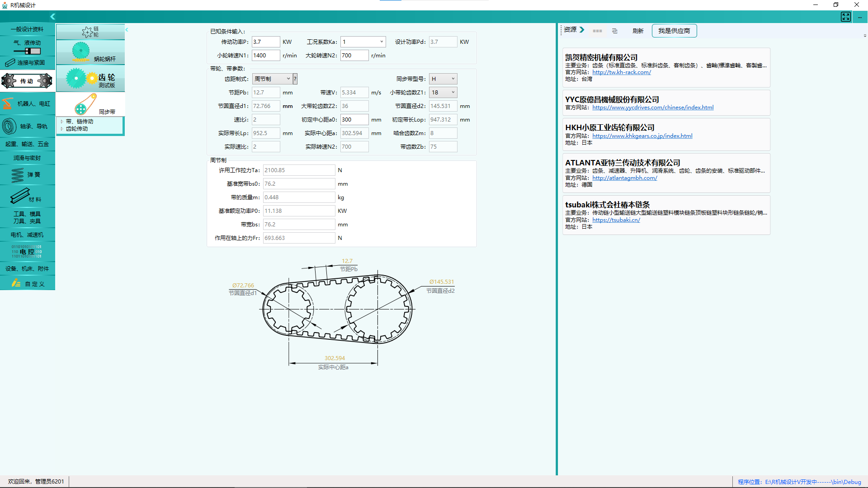Screen dimensions: 868x488
Task: Switch resources to card view icon
Action: click(x=615, y=31)
